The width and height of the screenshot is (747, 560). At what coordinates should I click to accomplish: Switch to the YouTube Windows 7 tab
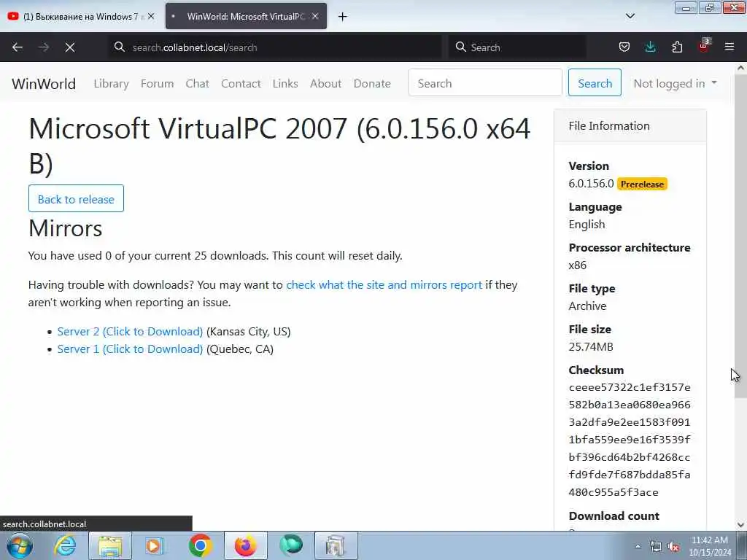(81, 16)
